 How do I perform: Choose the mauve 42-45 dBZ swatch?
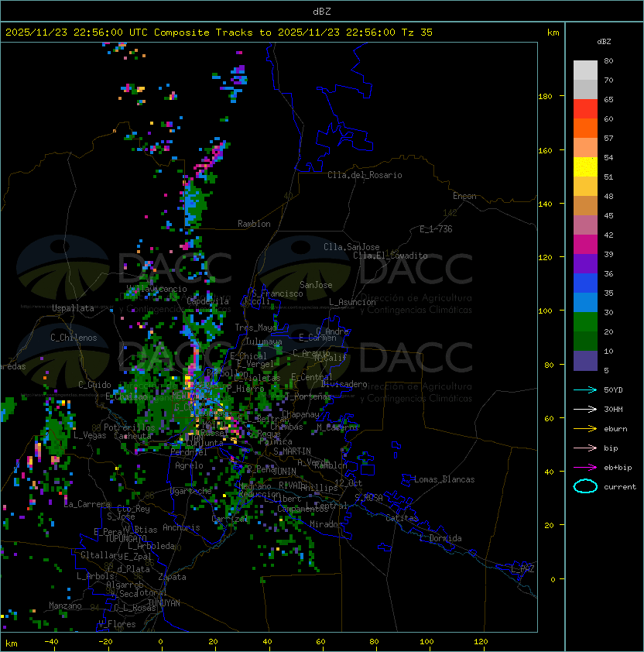click(585, 225)
